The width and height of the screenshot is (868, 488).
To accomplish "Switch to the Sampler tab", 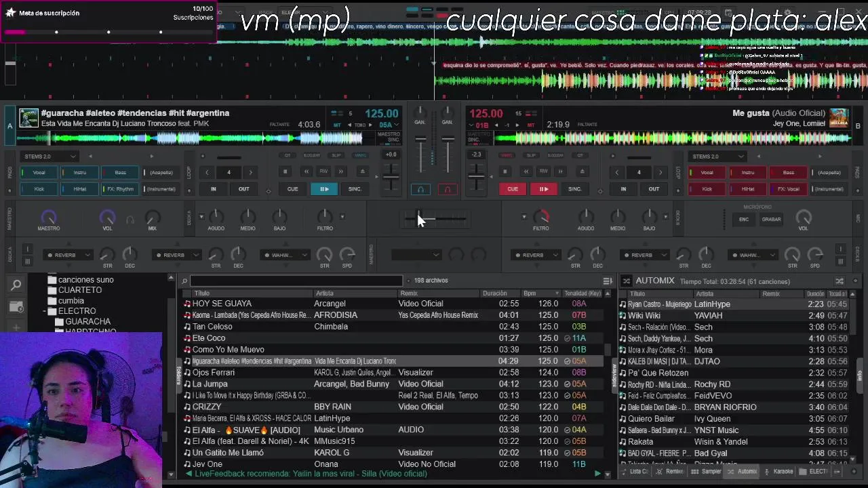I will tap(707, 472).
